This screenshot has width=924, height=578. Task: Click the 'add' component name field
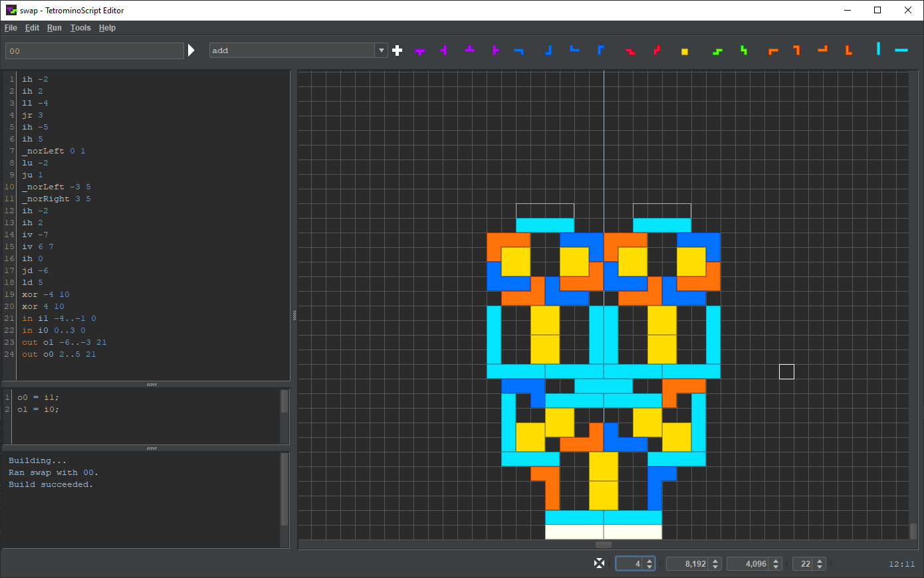(292, 50)
